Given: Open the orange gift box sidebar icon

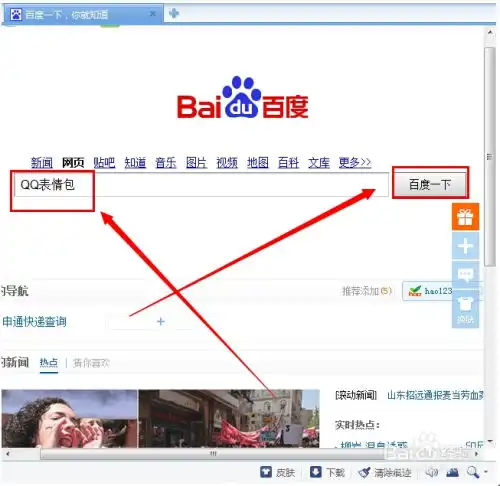Looking at the screenshot, I should pyautogui.click(x=465, y=217).
